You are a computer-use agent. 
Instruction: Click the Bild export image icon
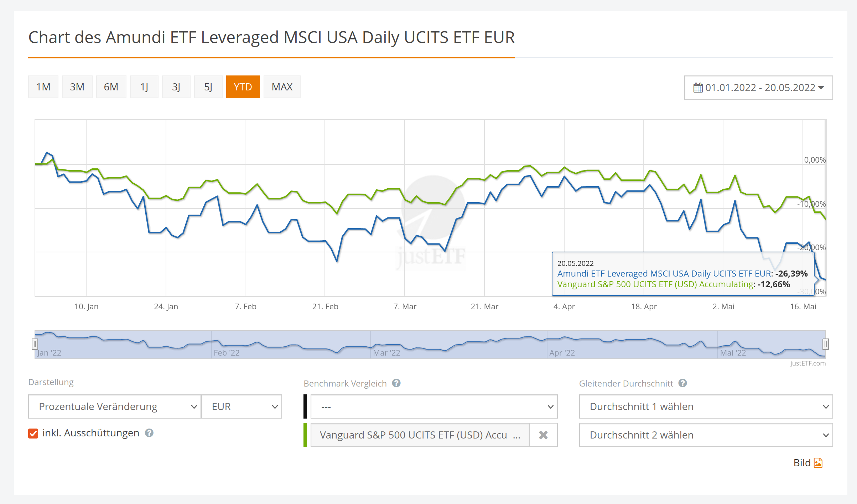point(818,463)
